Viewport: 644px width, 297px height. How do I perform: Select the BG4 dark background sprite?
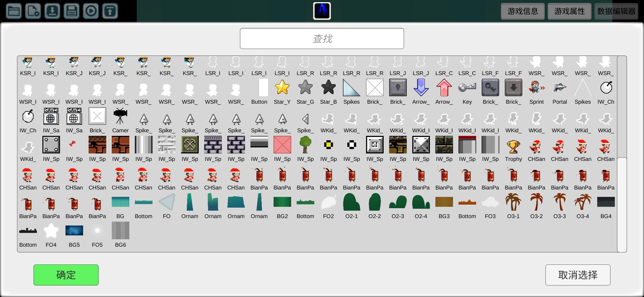[606, 202]
